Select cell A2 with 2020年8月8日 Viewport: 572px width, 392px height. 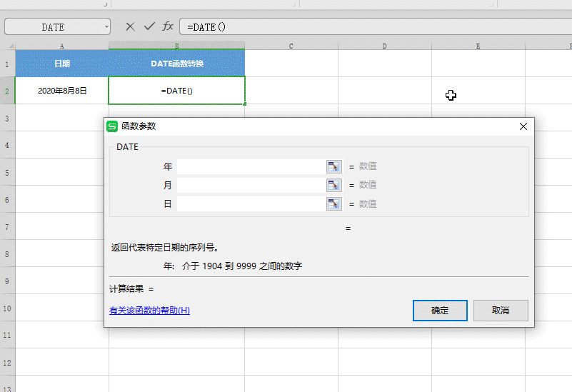tap(62, 91)
